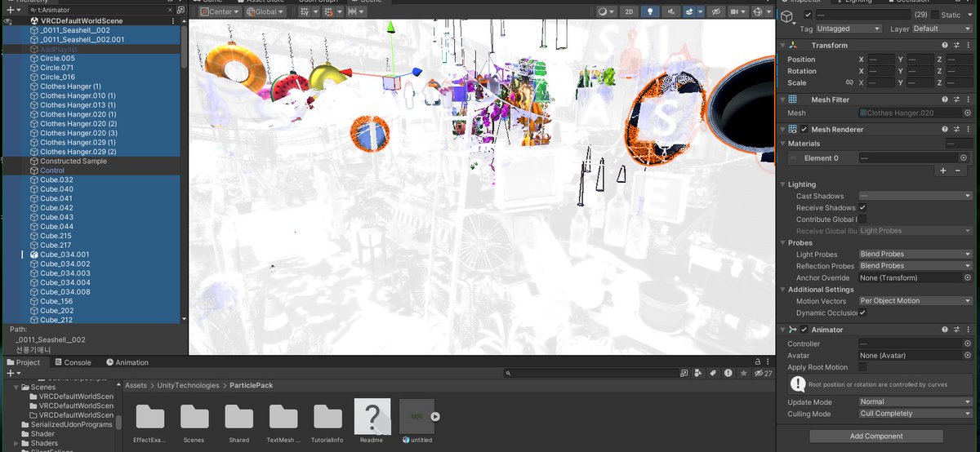This screenshot has width=980, height=452.
Task: Open shading mode dropdown in Scene toolbar
Action: click(x=606, y=11)
